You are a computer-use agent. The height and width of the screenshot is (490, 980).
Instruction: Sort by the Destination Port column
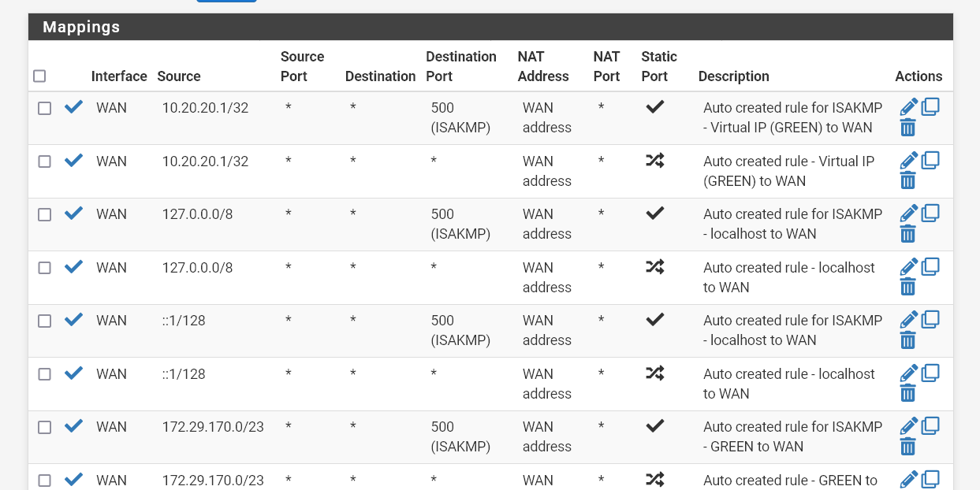(x=461, y=66)
